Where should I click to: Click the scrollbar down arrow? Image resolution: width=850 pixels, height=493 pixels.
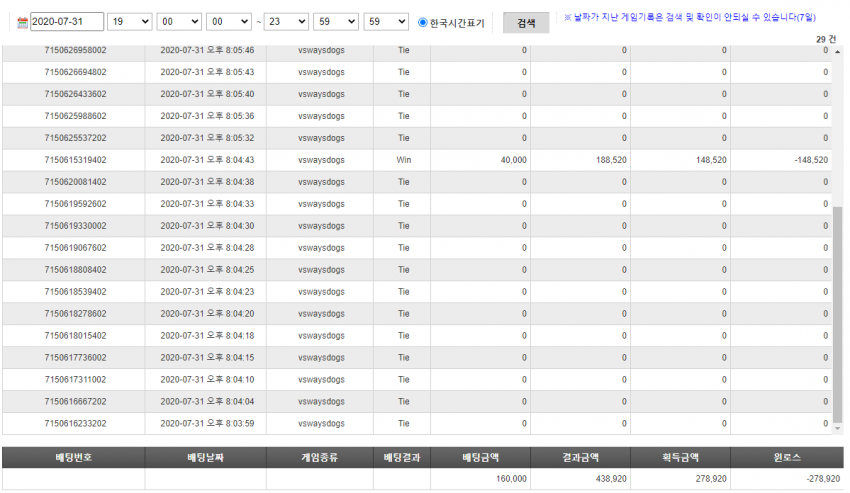click(x=838, y=428)
